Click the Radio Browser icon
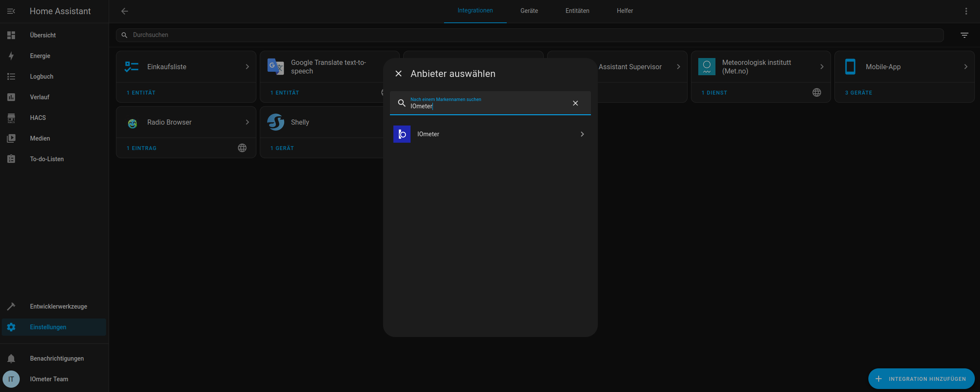 click(132, 124)
